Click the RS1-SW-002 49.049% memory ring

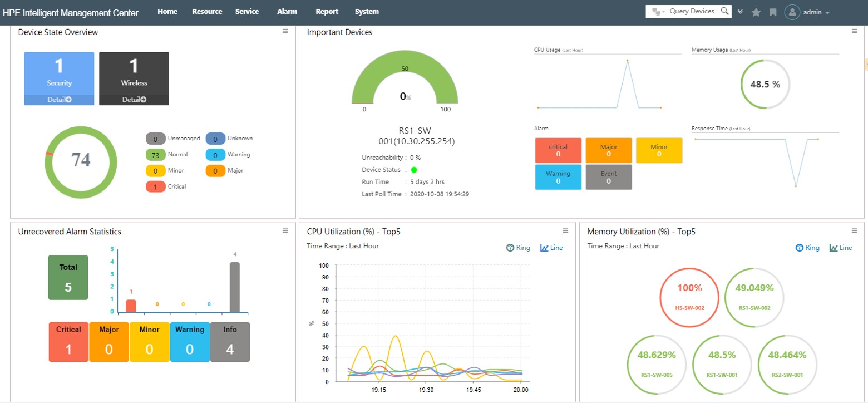[755, 297]
